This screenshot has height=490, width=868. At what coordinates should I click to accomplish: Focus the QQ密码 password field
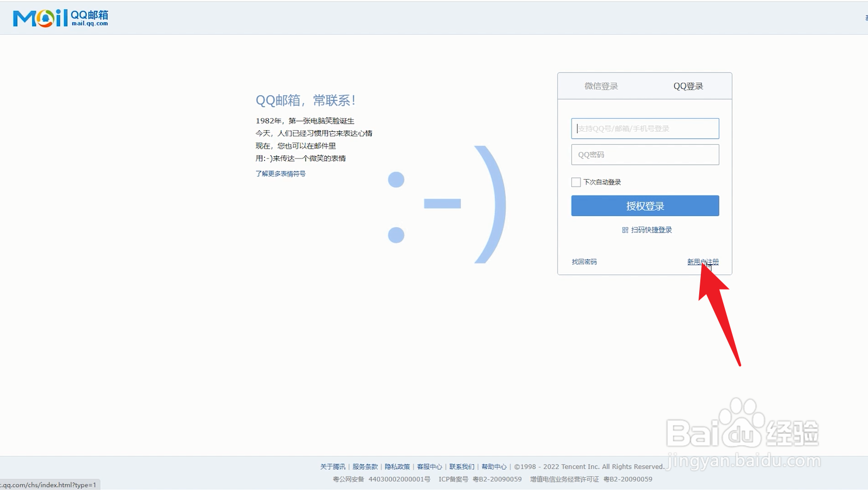[645, 155]
